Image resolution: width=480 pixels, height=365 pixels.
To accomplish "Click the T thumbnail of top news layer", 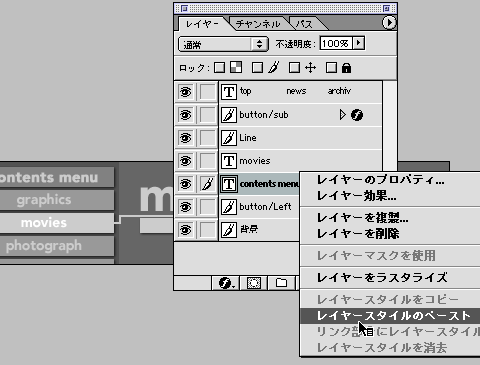I will point(229,92).
